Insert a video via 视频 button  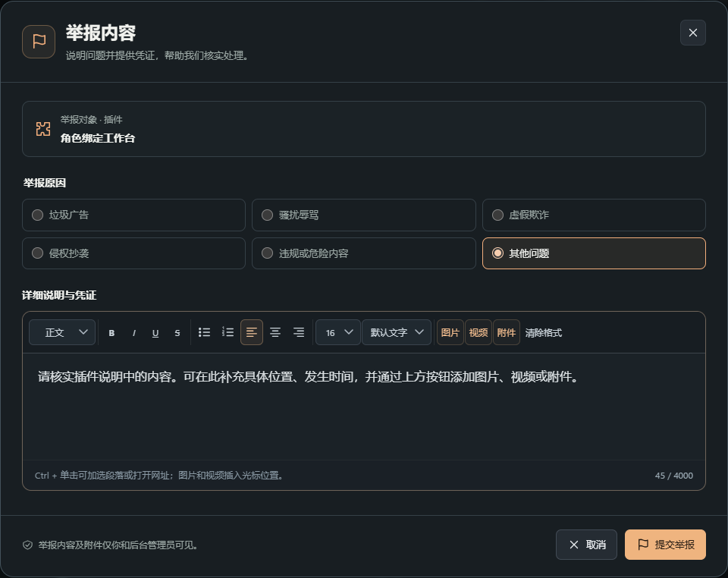pyautogui.click(x=479, y=332)
